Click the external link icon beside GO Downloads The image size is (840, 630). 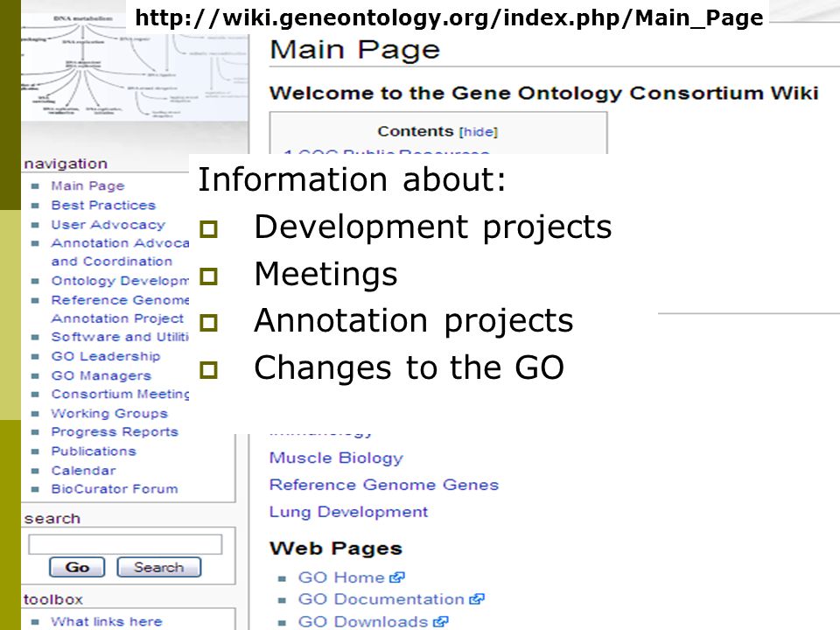coord(440,621)
